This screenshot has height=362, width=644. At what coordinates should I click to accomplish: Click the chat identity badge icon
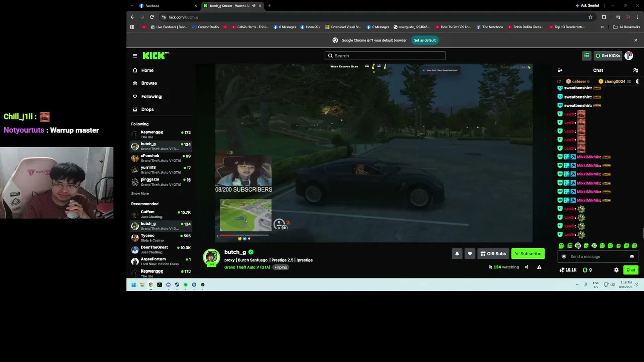click(x=564, y=257)
